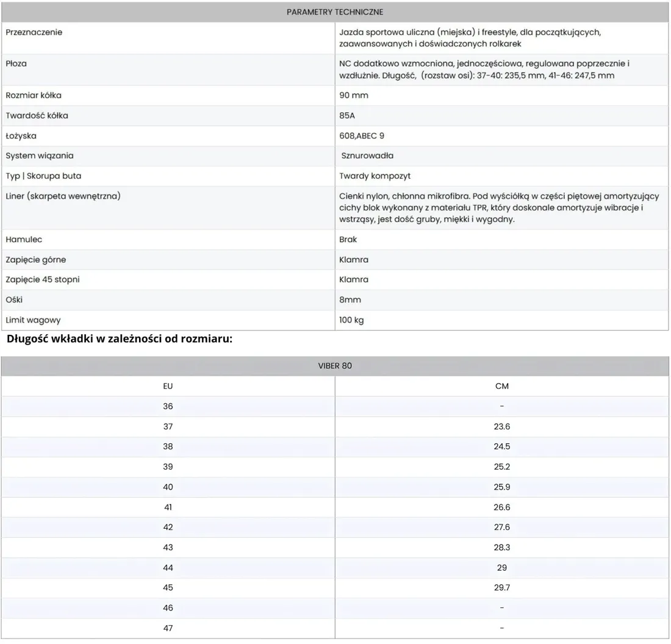Click the Długość wkładki w zależności heading
671x644 pixels.
120,338
